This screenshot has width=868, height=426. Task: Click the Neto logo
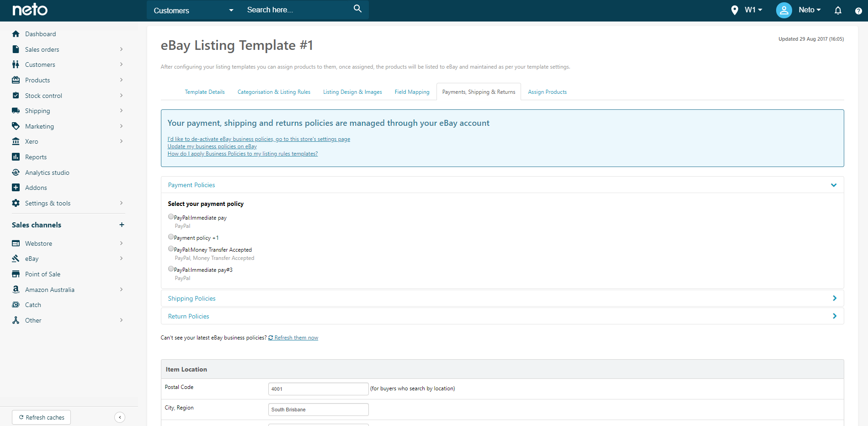coord(30,10)
